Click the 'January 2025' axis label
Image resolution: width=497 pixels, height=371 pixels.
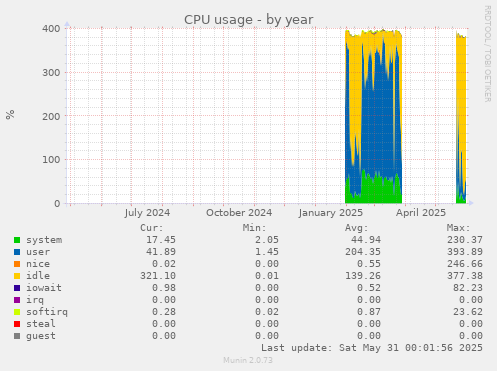(331, 213)
